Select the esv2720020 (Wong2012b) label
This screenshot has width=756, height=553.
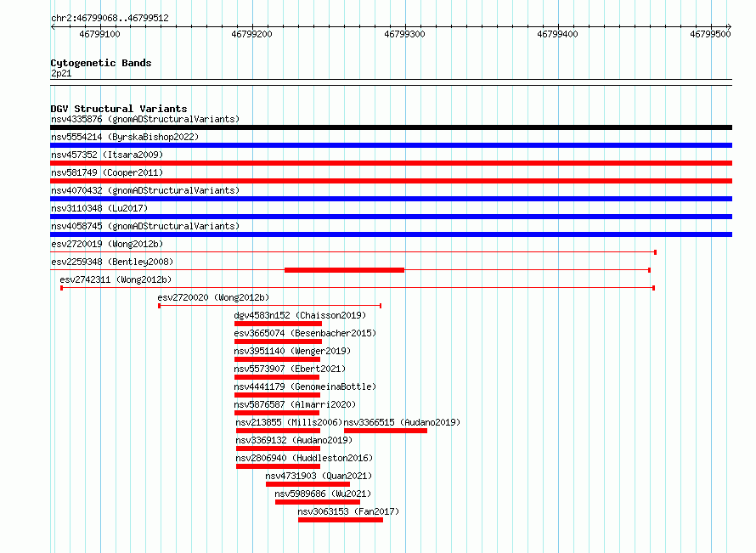[x=213, y=297]
